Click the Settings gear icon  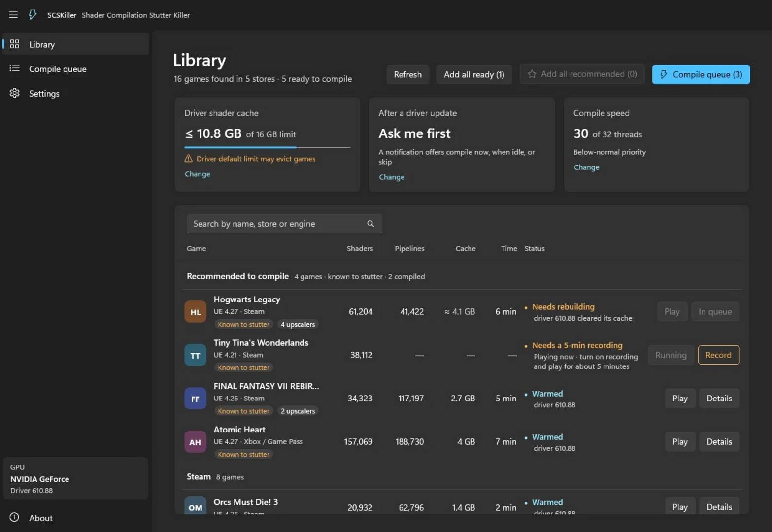(15, 93)
